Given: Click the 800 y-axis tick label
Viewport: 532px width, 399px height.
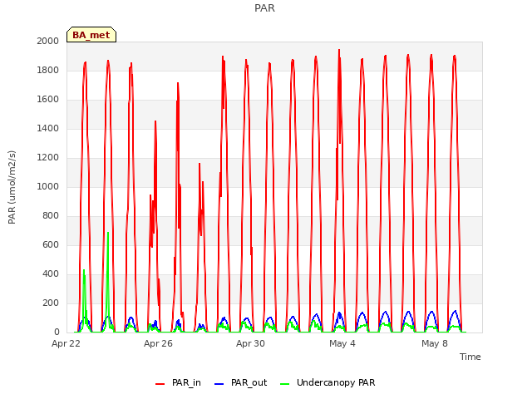Looking at the screenshot, I should click(51, 216).
